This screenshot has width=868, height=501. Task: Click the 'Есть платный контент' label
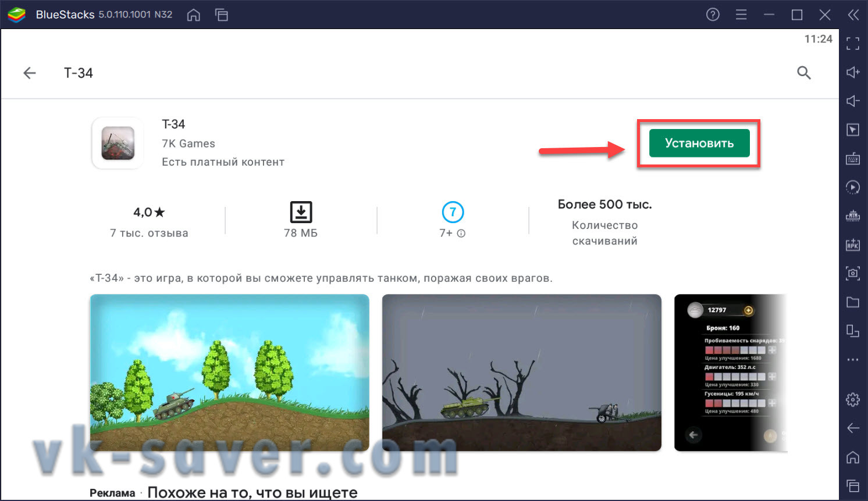[223, 162]
